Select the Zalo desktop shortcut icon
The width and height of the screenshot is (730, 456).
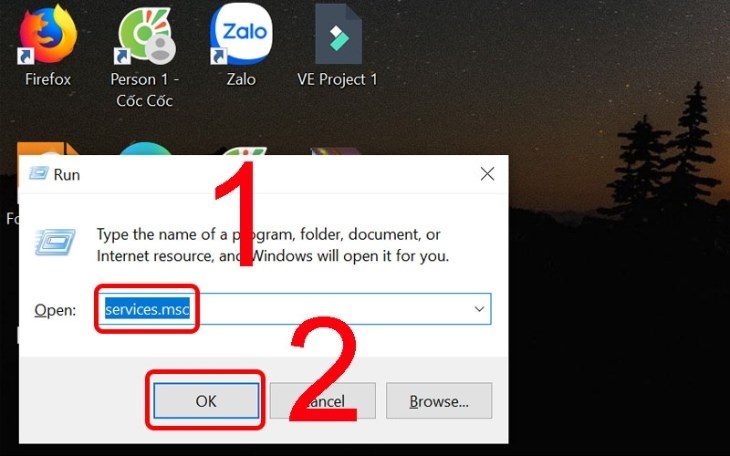(241, 34)
